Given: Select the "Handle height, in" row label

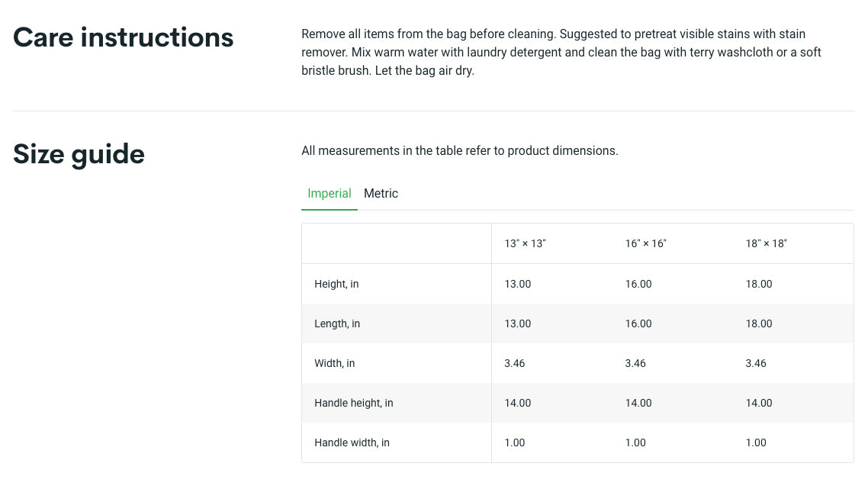Looking at the screenshot, I should [353, 403].
